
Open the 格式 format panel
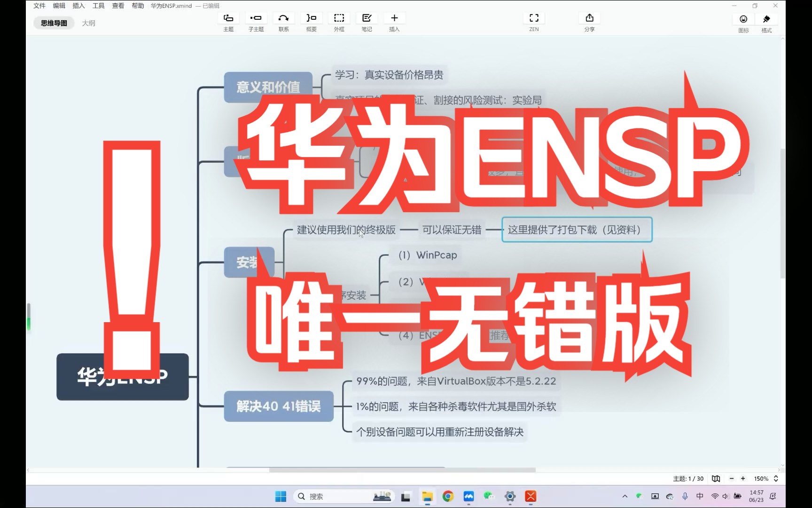(x=766, y=19)
